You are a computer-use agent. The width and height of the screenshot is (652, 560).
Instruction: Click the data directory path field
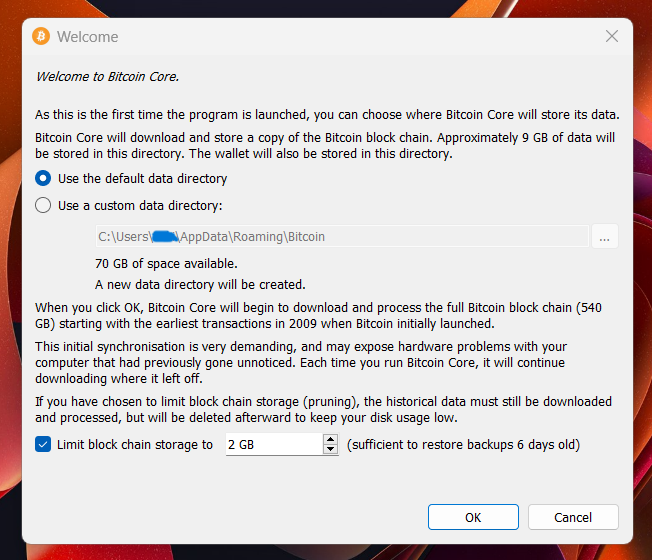[342, 237]
